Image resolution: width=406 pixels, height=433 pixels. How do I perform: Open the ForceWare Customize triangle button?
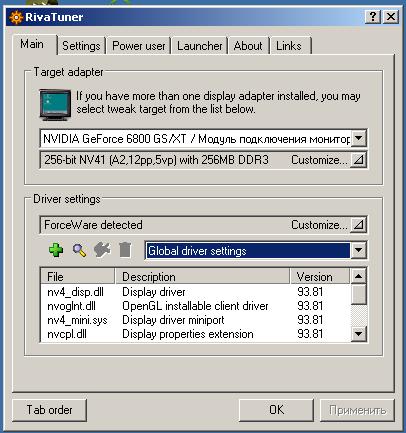coord(358,225)
